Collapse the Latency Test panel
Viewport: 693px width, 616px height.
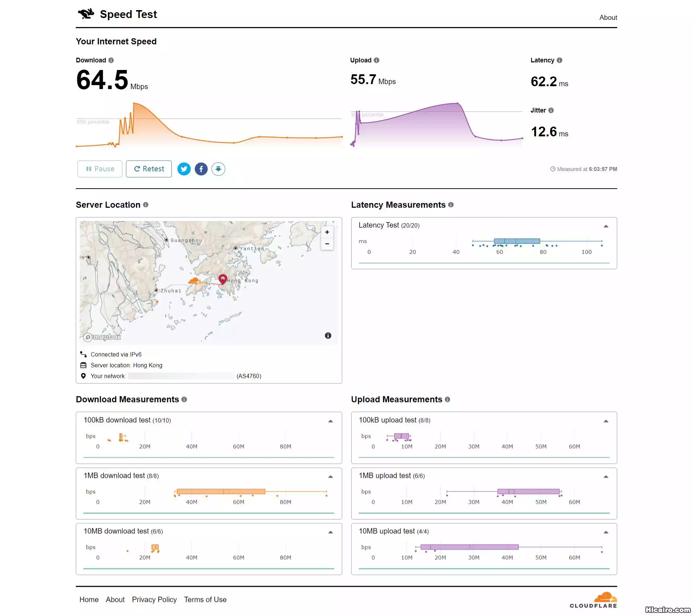click(x=606, y=226)
